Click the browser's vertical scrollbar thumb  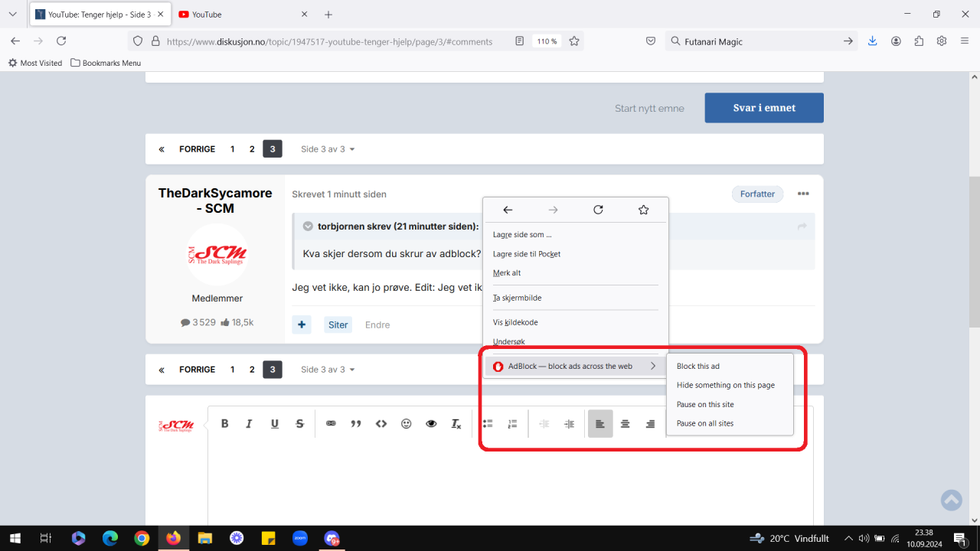(974, 253)
